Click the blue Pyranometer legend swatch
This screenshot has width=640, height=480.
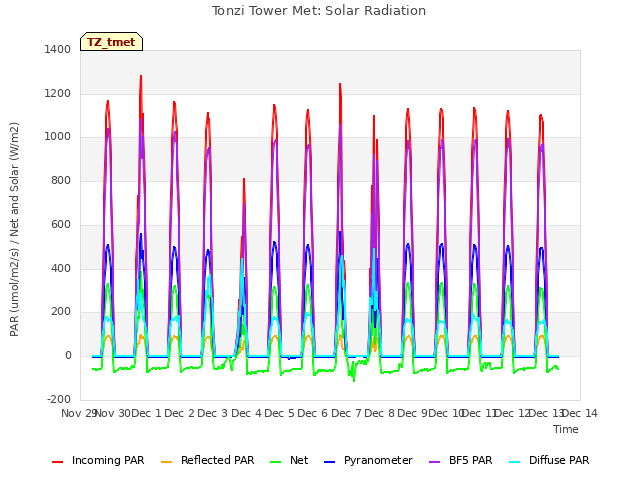329,462
